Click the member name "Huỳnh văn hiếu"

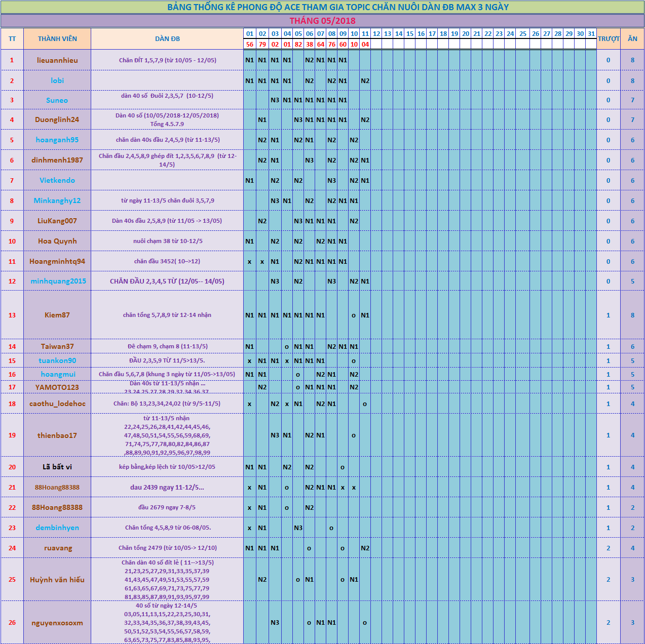click(57, 580)
